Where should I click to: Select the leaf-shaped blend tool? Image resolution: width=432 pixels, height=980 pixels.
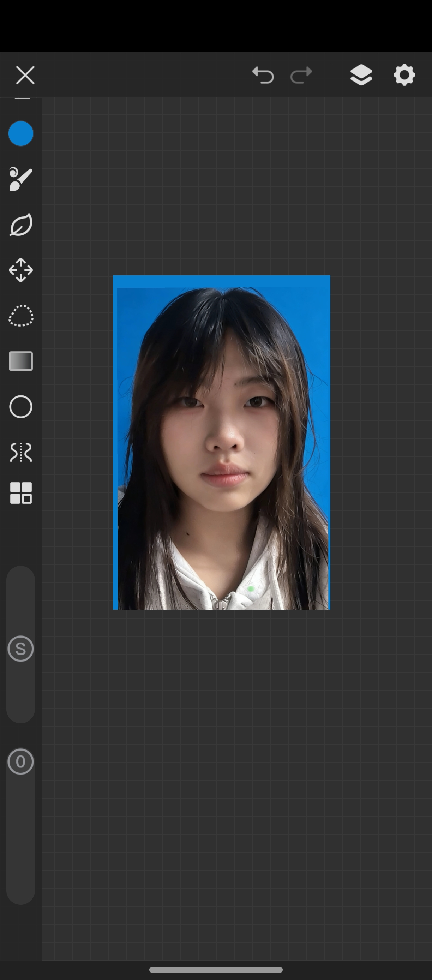coord(20,225)
